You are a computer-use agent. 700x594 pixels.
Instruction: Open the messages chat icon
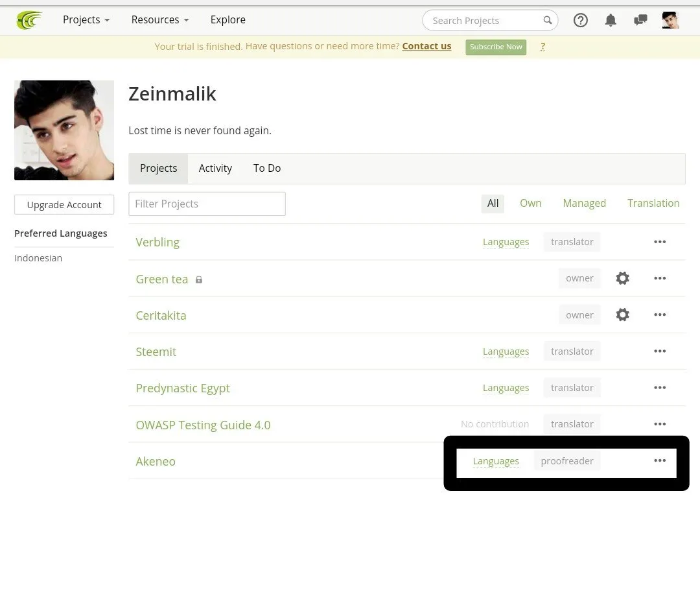tap(640, 20)
